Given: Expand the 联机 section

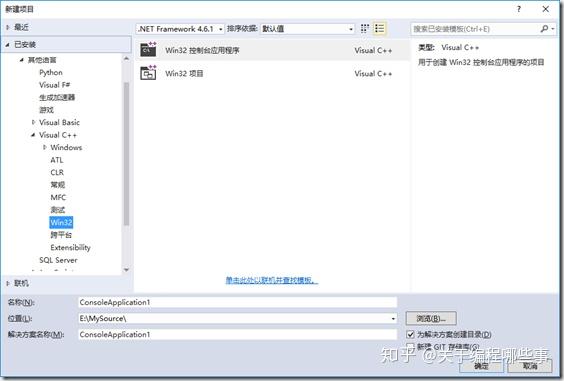Looking at the screenshot, I should point(8,284).
